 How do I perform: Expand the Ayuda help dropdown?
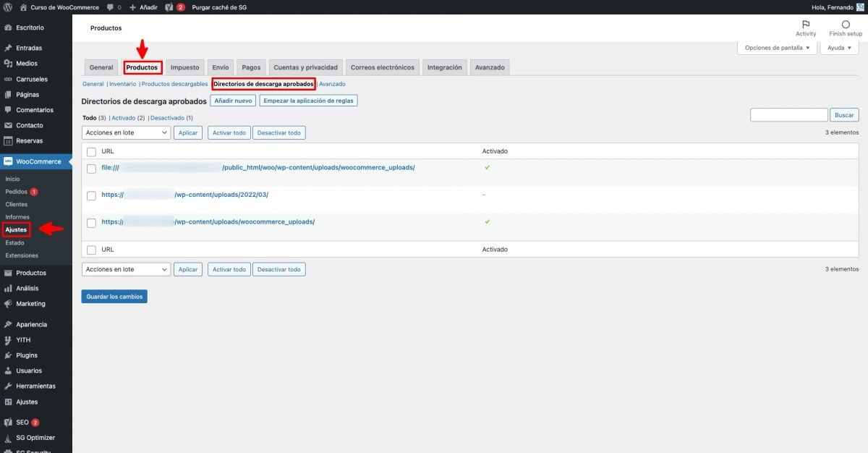[839, 48]
